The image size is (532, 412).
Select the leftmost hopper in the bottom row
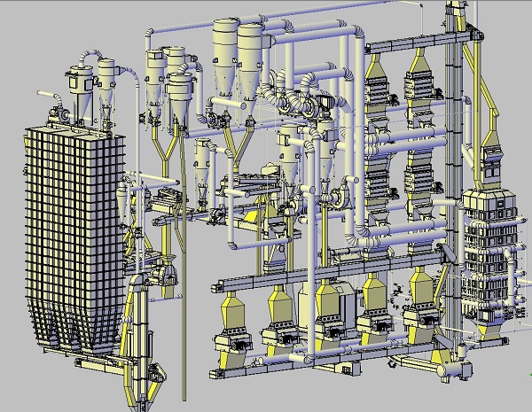[233, 315]
